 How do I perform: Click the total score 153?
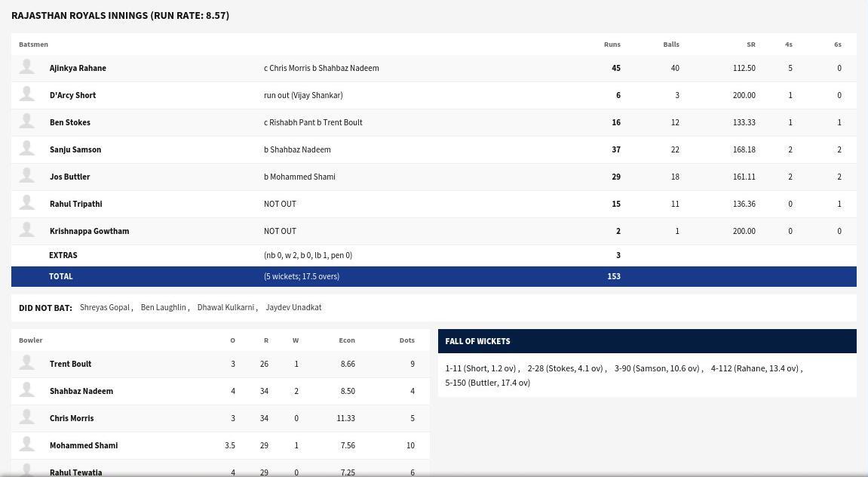[614, 276]
